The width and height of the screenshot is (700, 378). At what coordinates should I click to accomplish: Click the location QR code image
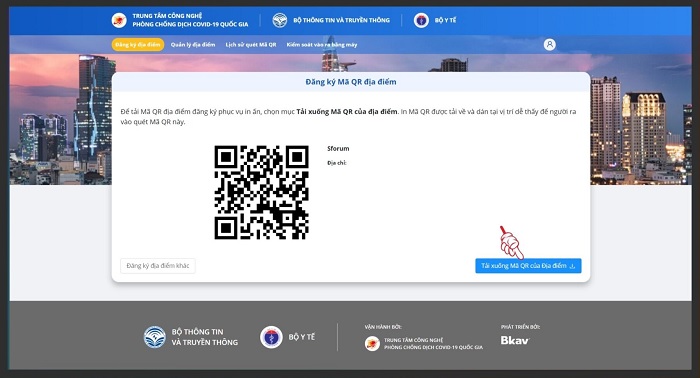coord(261,192)
